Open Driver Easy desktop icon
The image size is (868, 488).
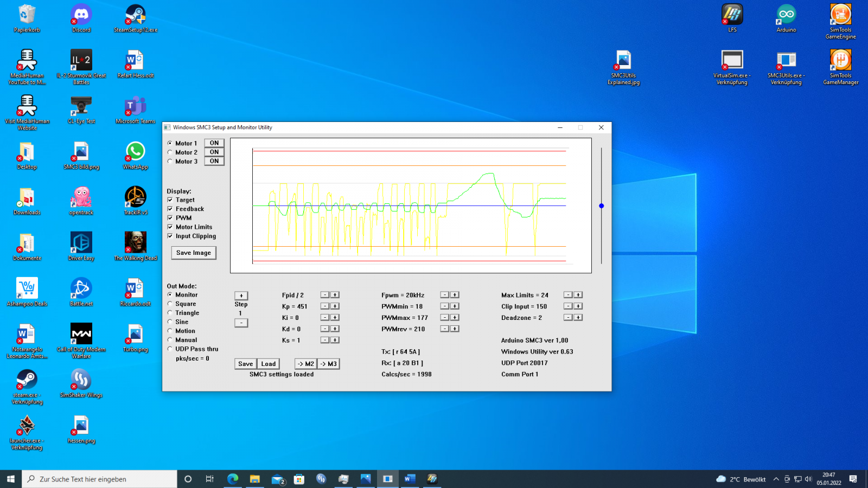81,247
